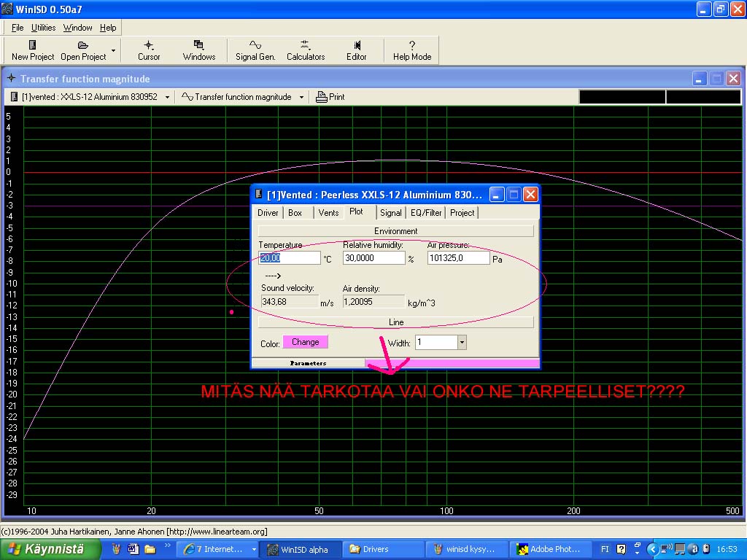Open the line Width combo box
This screenshot has width=747, height=560.
pos(461,342)
